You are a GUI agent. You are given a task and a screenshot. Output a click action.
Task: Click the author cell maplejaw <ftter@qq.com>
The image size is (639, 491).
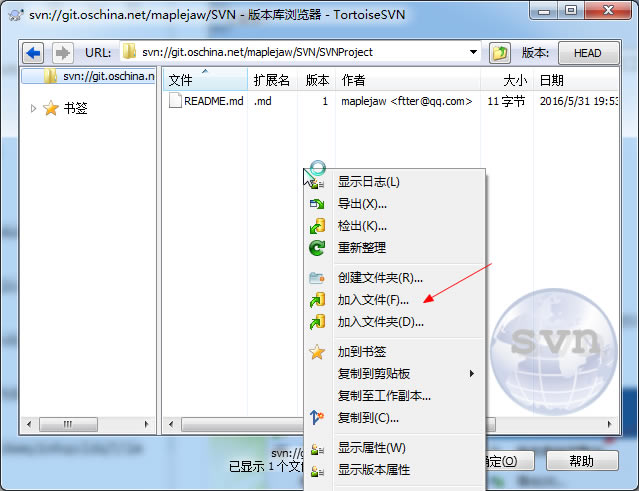[407, 101]
